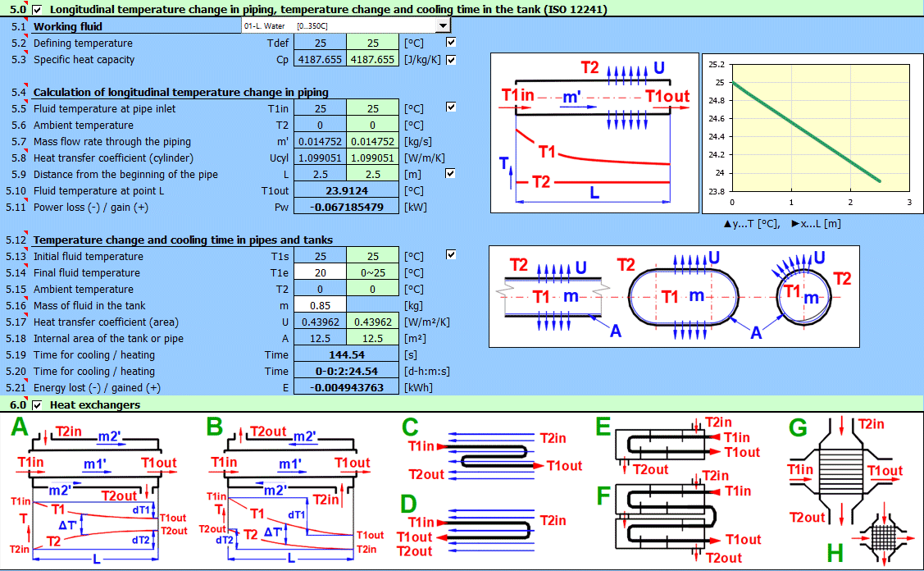Toggle section 5.0 longitudinal temperature checkbox
Screen dimensions: 924x571
(38, 9)
